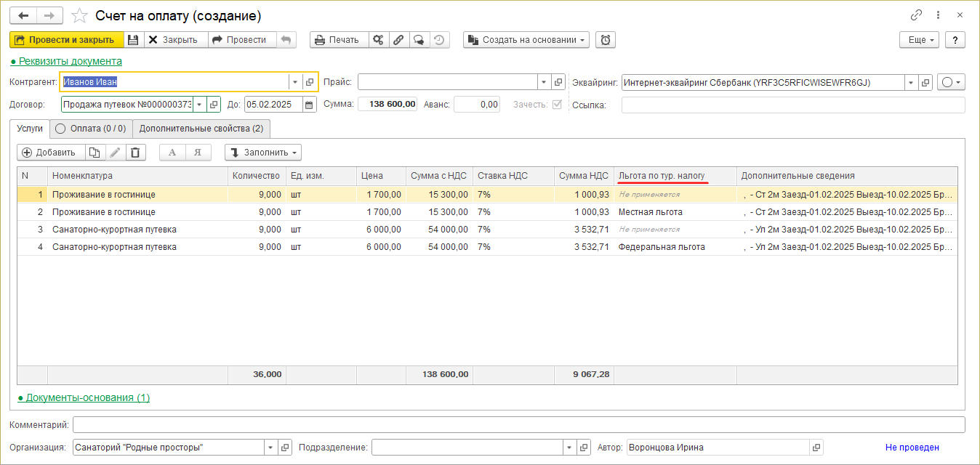
Task: Toggle the Зачесть checkbox
Action: 557,105
